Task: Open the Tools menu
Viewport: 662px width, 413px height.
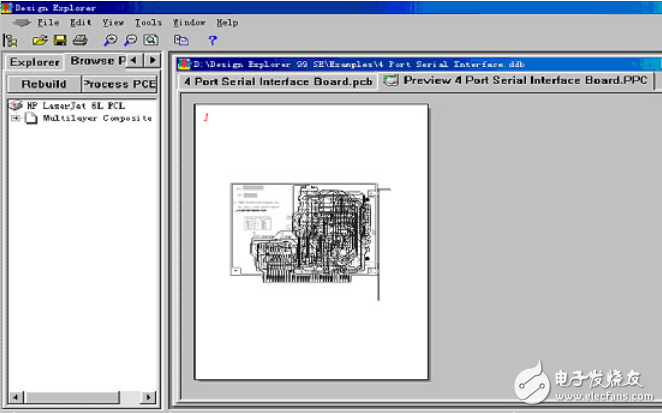Action: point(147,22)
